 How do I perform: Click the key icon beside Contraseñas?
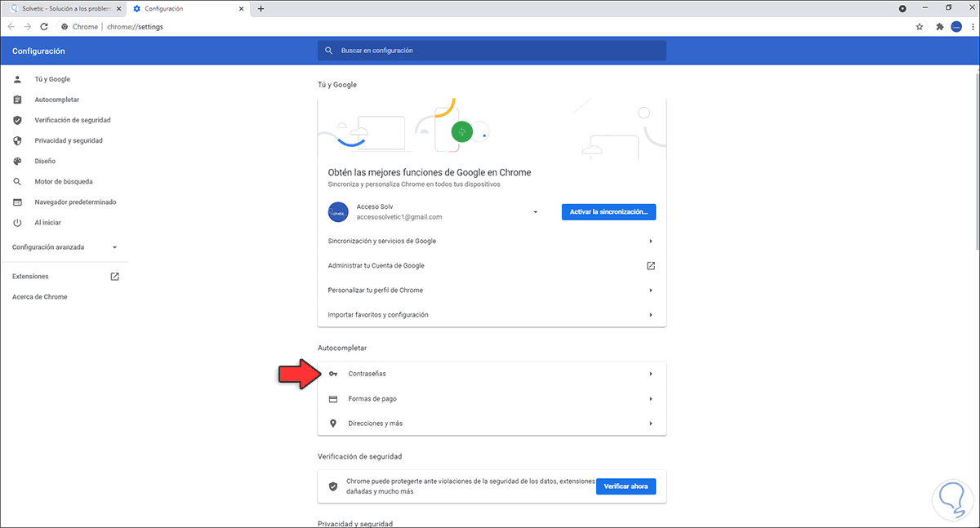[332, 374]
